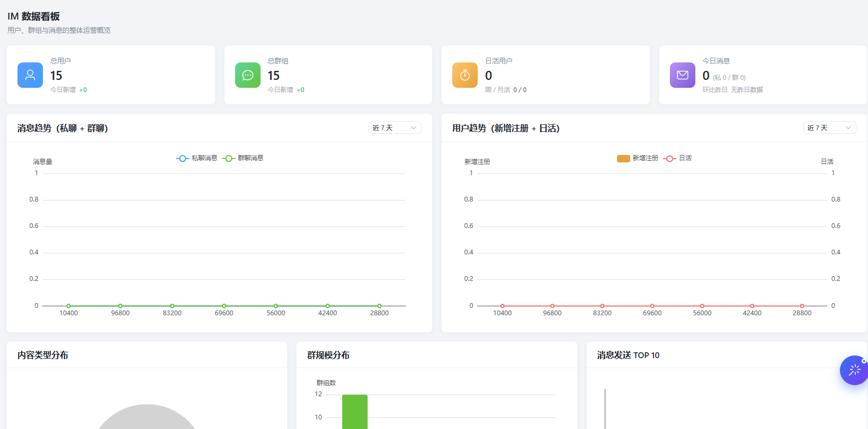Click the IM 数据看板 page title

pos(33,16)
